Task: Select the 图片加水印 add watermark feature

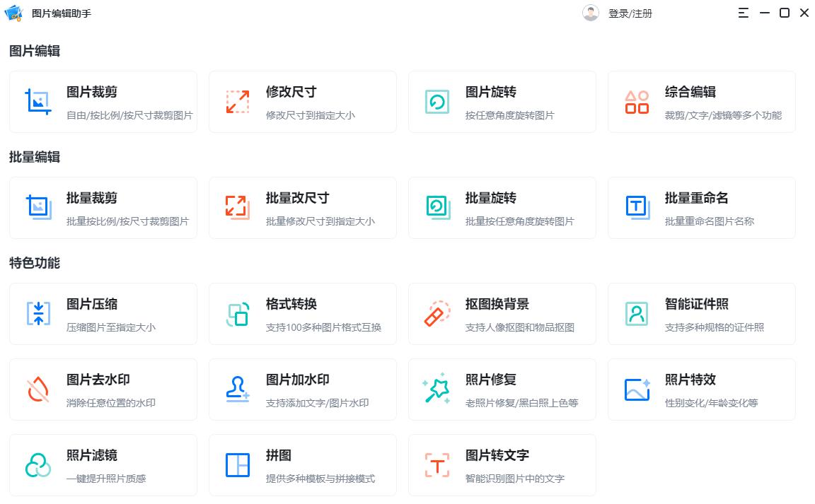Action: click(x=302, y=389)
